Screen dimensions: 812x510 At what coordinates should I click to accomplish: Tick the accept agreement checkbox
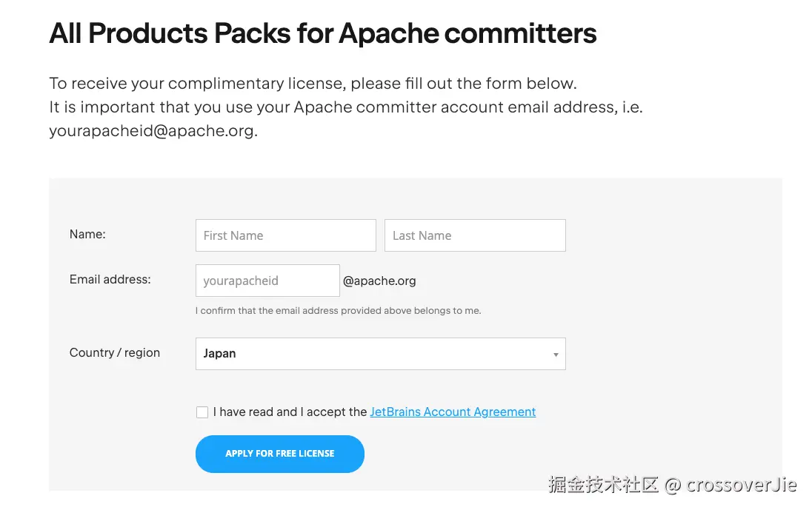click(x=202, y=412)
